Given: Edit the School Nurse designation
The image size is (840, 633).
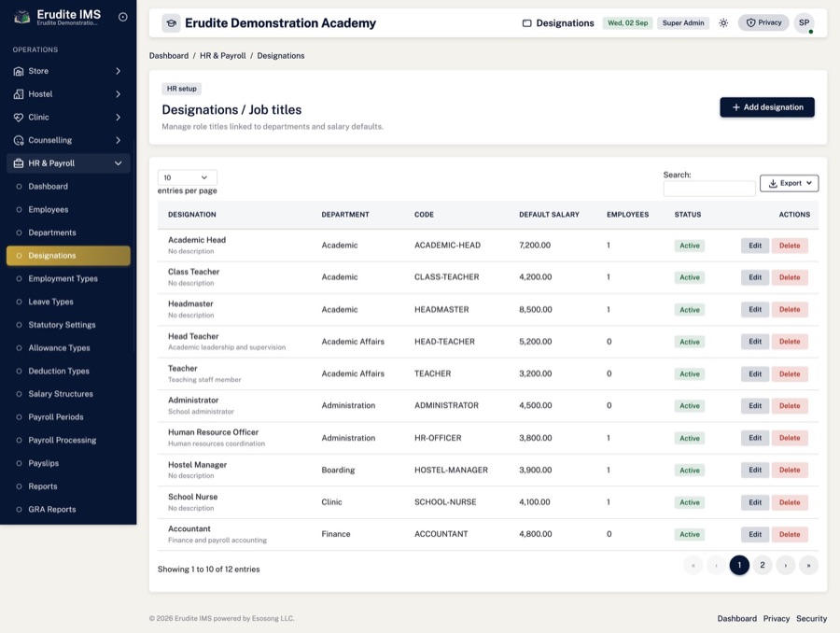Looking at the screenshot, I should [x=755, y=502].
